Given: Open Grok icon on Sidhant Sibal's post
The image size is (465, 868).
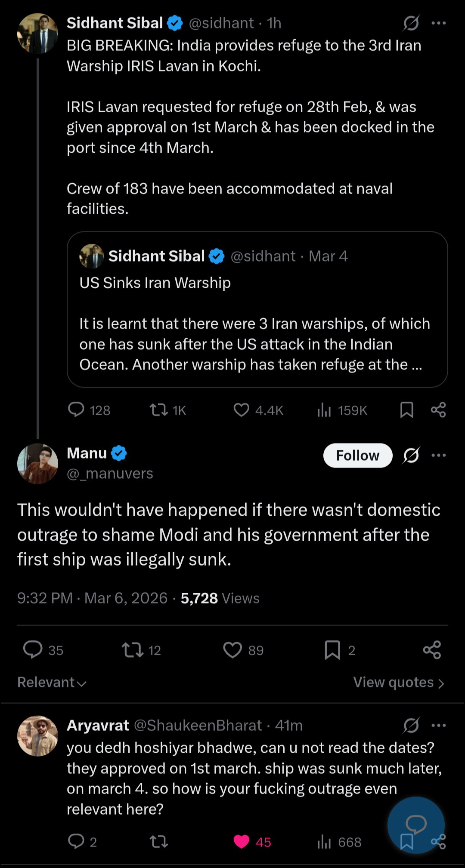Looking at the screenshot, I should pyautogui.click(x=411, y=23).
